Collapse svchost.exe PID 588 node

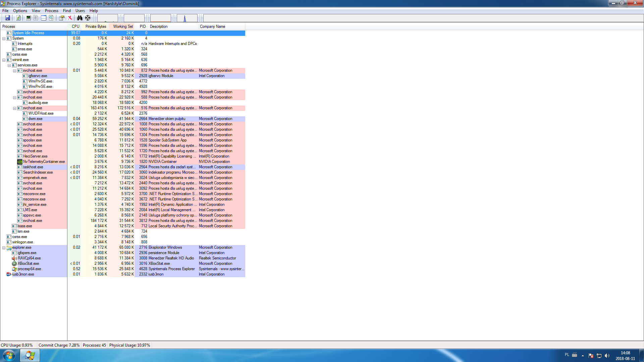tap(15, 98)
